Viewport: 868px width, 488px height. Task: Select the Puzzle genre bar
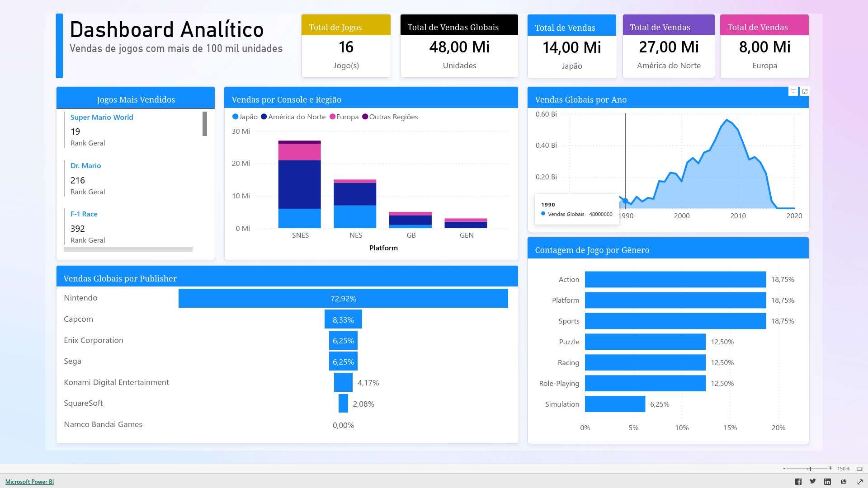click(645, 342)
